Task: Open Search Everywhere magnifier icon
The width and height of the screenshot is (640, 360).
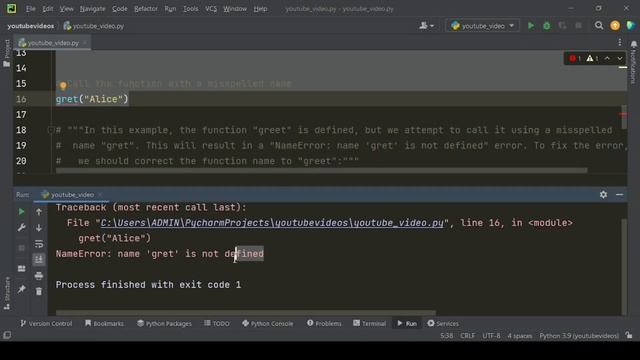Action: [x=599, y=26]
